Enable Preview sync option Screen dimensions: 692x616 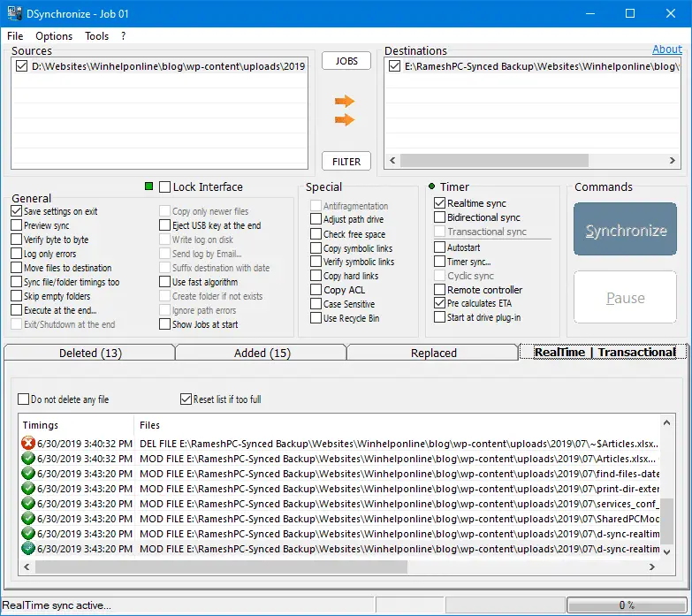pyautogui.click(x=16, y=225)
